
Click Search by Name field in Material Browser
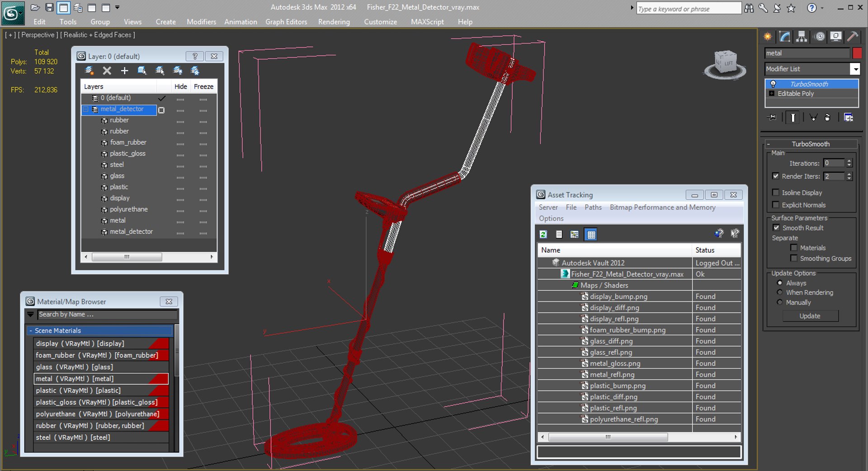point(107,315)
